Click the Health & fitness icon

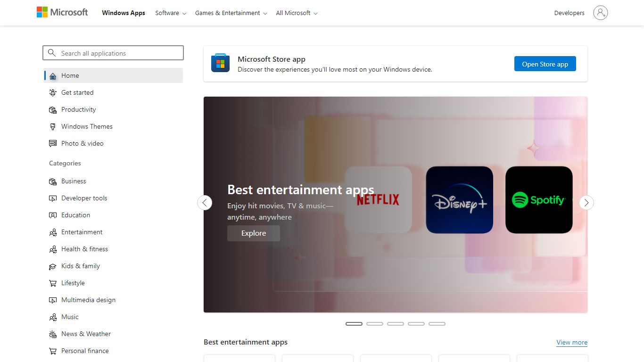(53, 249)
